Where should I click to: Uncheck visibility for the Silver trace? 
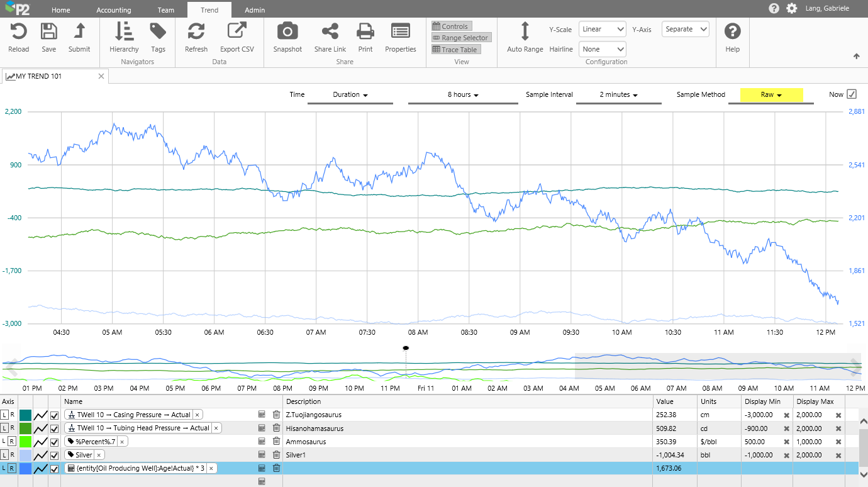point(54,455)
